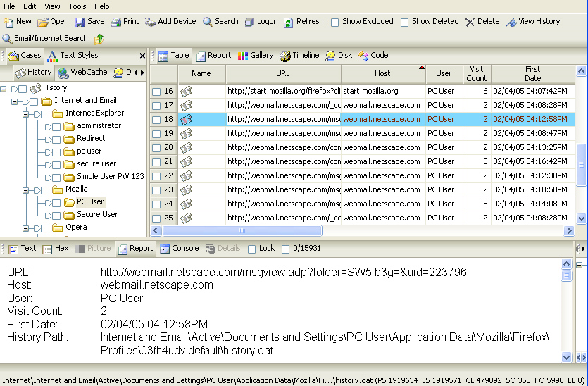Viewport: 588px width, 386px height.
Task: Expand the Opera tree node
Action: pyautogui.click(x=26, y=228)
